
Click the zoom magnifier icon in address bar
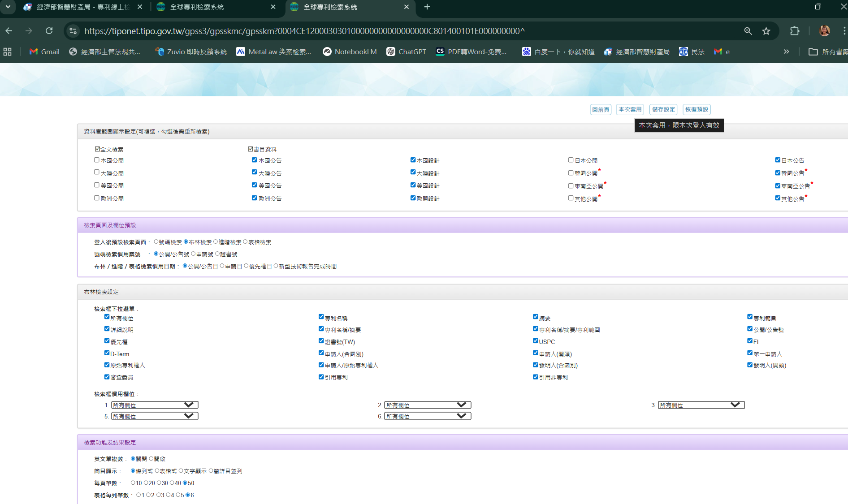(x=748, y=31)
